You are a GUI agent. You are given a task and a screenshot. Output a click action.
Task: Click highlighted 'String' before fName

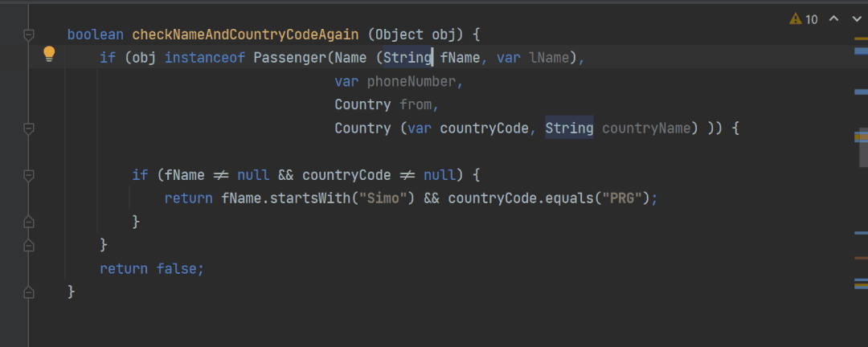tap(407, 58)
